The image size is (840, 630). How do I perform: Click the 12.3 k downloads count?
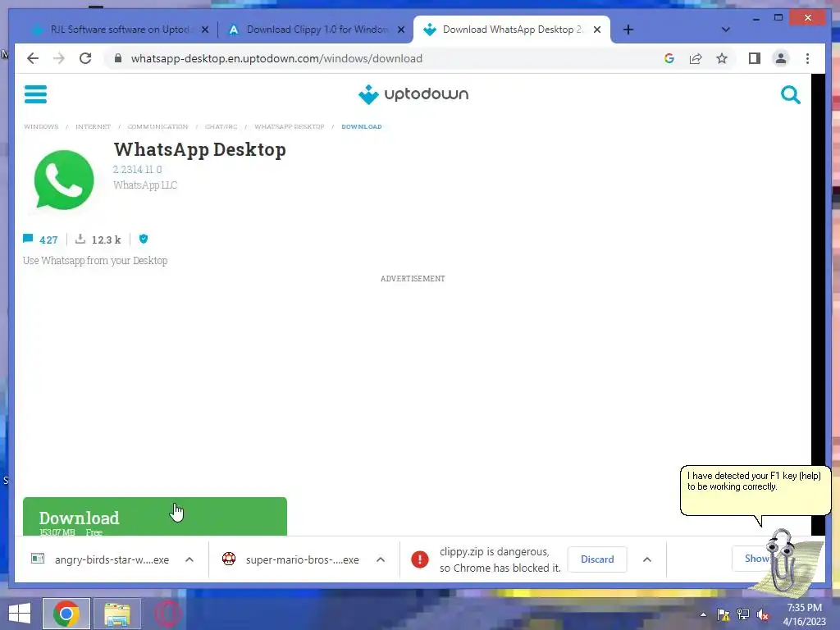click(x=106, y=240)
